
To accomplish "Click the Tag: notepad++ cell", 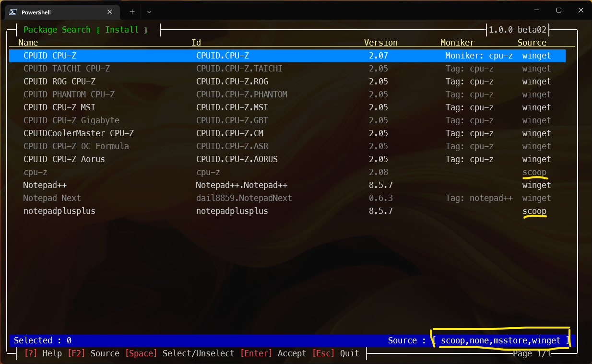I will [479, 198].
